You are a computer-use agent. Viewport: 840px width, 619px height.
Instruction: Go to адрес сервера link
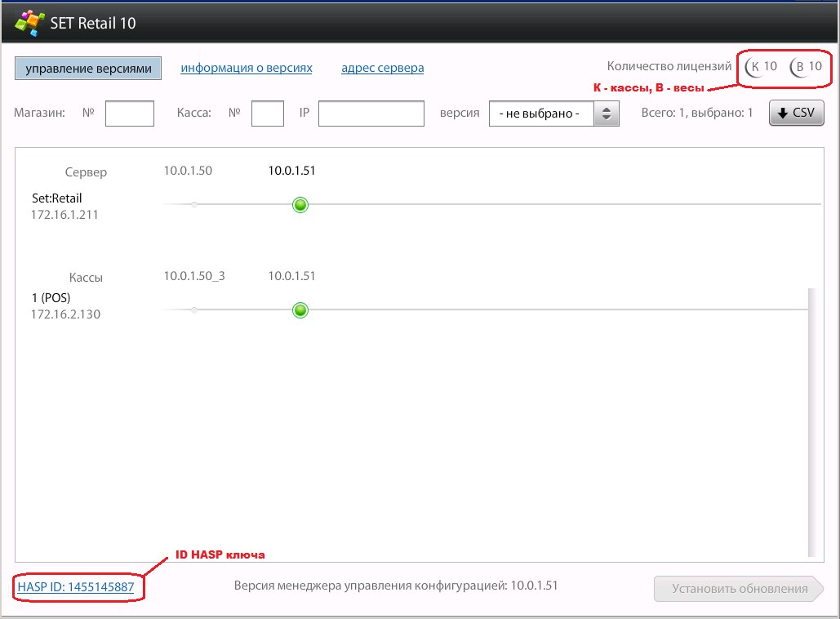pyautogui.click(x=383, y=68)
